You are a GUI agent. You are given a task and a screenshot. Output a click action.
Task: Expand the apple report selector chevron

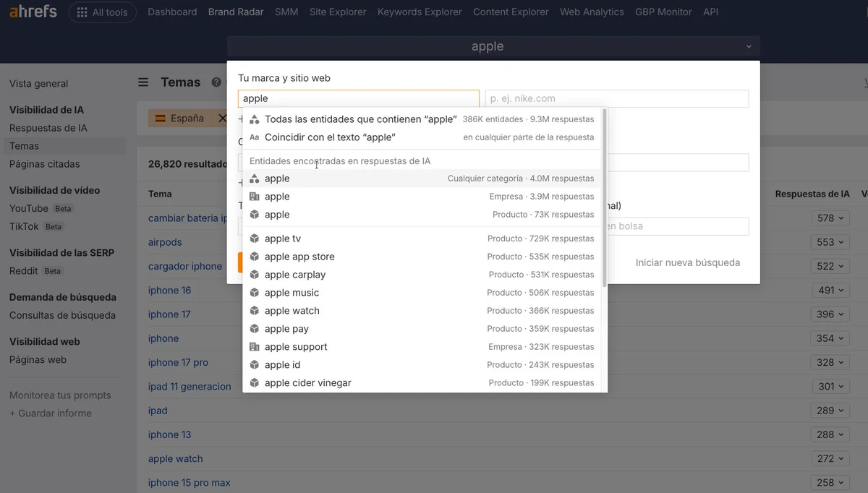(749, 46)
